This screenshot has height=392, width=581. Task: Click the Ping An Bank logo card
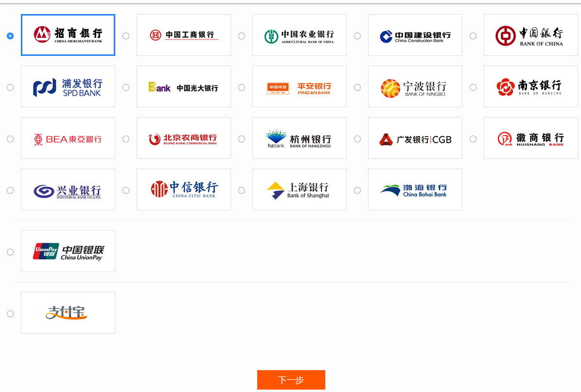tap(299, 86)
